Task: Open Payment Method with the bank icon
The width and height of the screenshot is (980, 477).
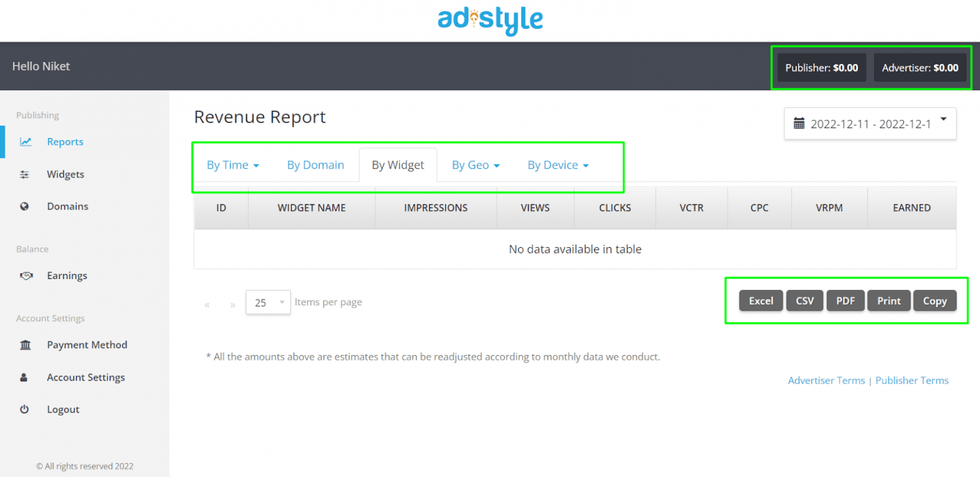Action: click(x=26, y=345)
